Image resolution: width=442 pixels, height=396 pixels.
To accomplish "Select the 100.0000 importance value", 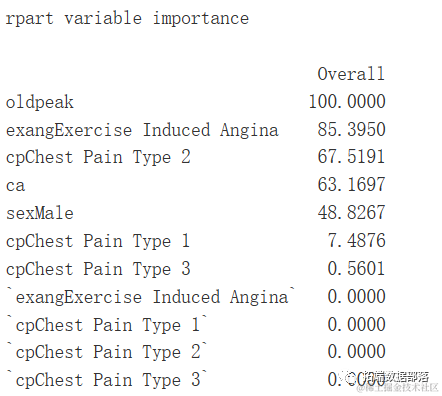I will click(347, 101).
